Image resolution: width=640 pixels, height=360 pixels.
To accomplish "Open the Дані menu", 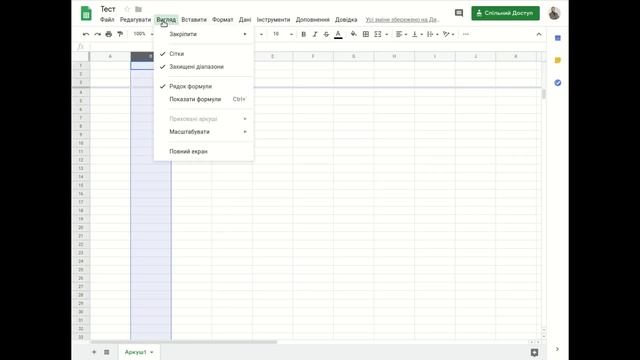I will [x=245, y=20].
